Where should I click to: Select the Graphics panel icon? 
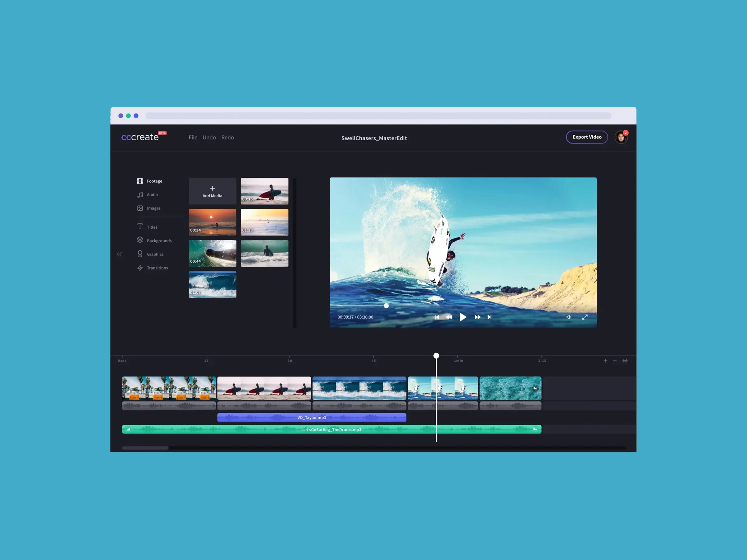click(139, 254)
